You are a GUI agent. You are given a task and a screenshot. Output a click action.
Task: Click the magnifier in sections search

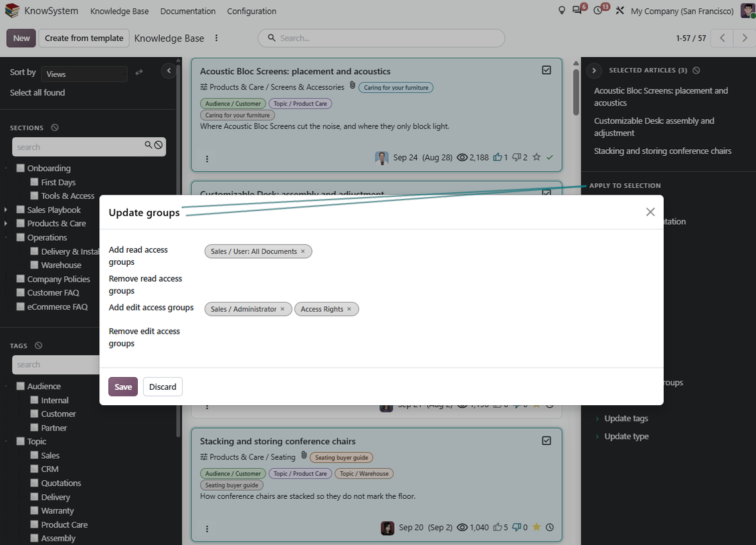pos(148,144)
